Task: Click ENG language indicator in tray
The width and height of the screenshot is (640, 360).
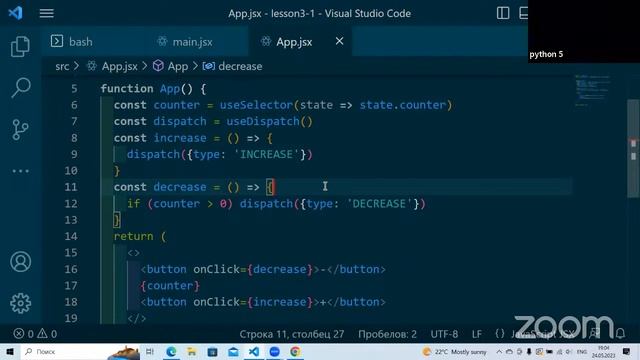Action: pos(582,351)
